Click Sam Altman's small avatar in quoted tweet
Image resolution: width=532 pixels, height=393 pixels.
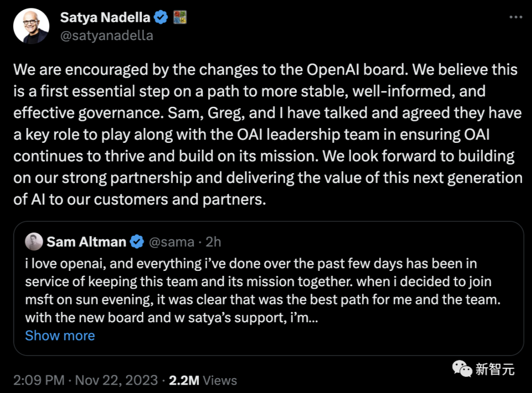[x=33, y=241]
